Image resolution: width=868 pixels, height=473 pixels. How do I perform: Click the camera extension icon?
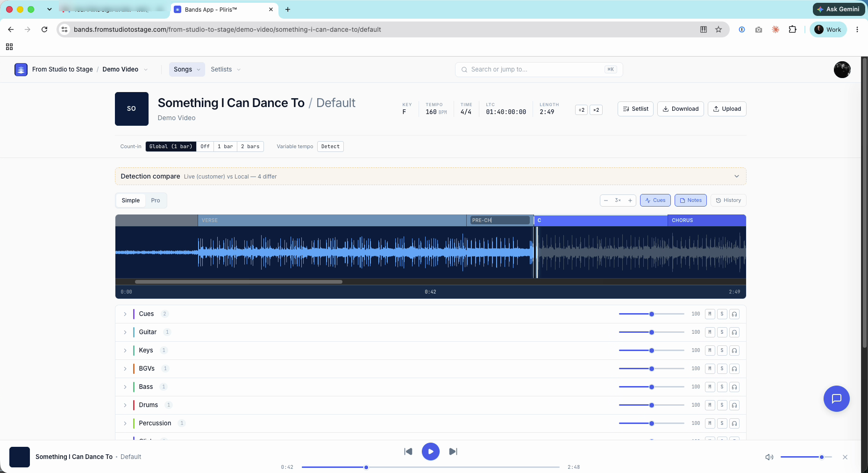tap(759, 29)
